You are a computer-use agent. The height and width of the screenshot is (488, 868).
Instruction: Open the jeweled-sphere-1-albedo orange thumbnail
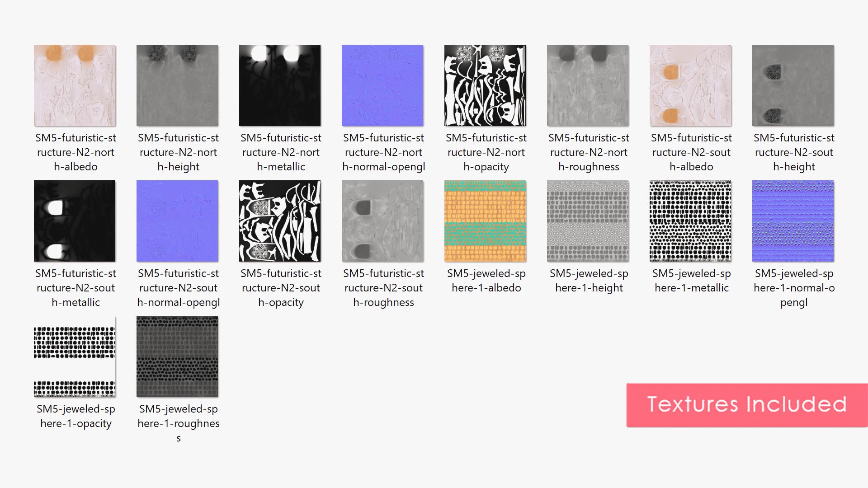tap(486, 221)
